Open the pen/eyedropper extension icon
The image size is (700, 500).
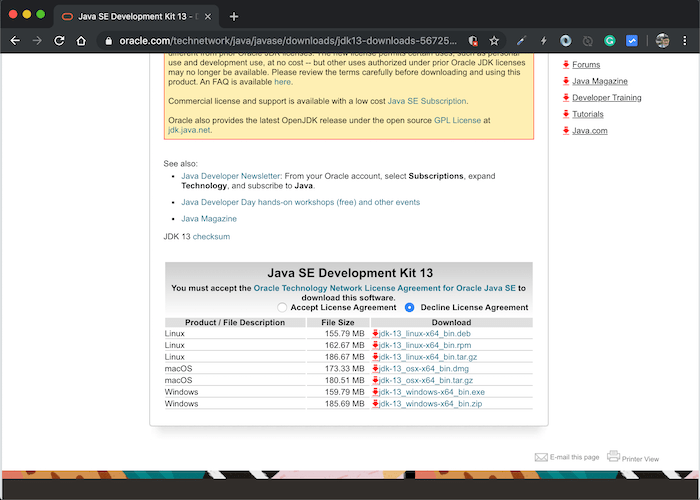521,41
